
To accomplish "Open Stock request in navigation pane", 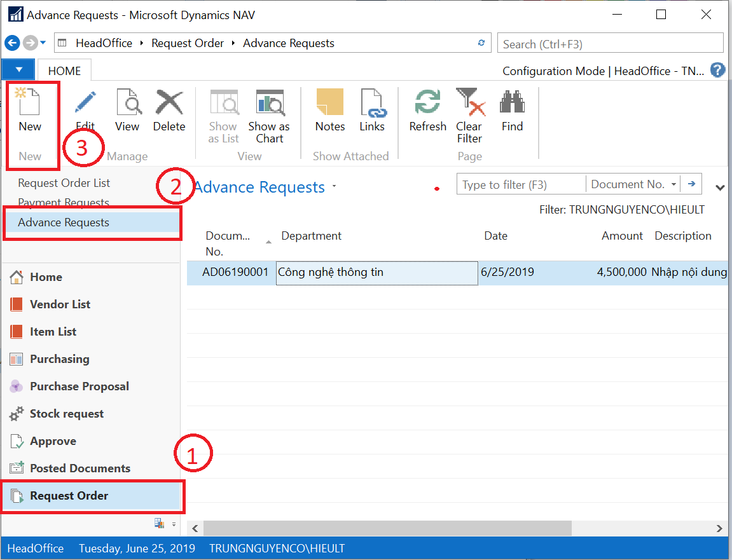I will pos(67,414).
